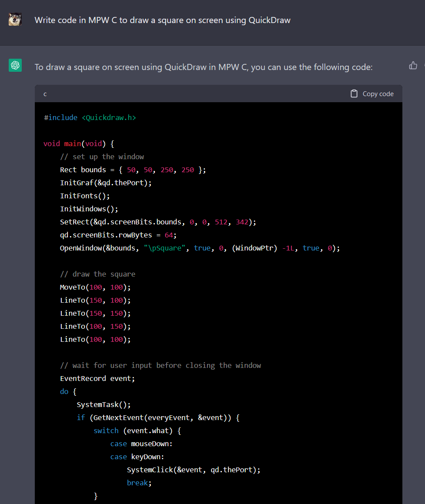The height and width of the screenshot is (504, 425).
Task: Click the '// wait for user input' comment
Action: 161,365
